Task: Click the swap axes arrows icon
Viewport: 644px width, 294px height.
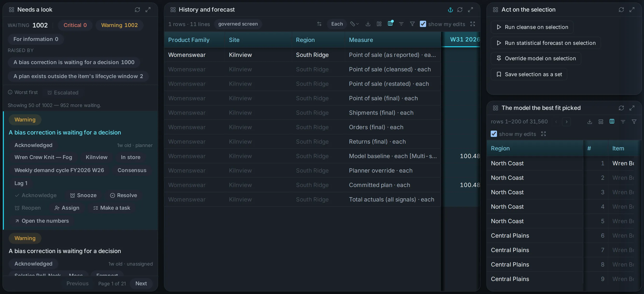Action: [319, 24]
